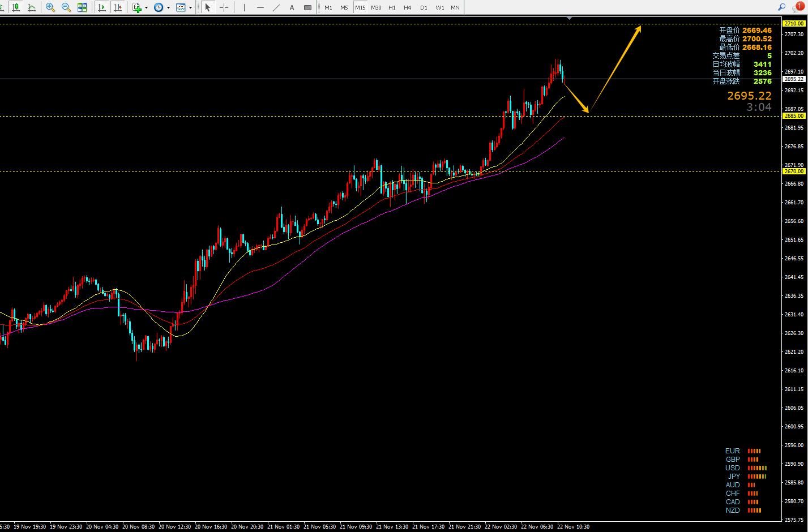Select the text label tool
This screenshot has height=532, width=808.
(307, 7)
